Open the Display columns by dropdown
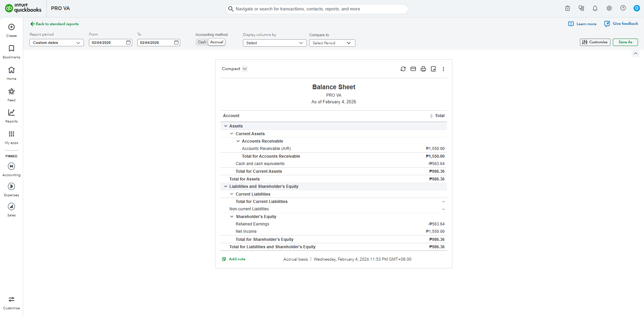This screenshot has width=644, height=317. pos(275,43)
